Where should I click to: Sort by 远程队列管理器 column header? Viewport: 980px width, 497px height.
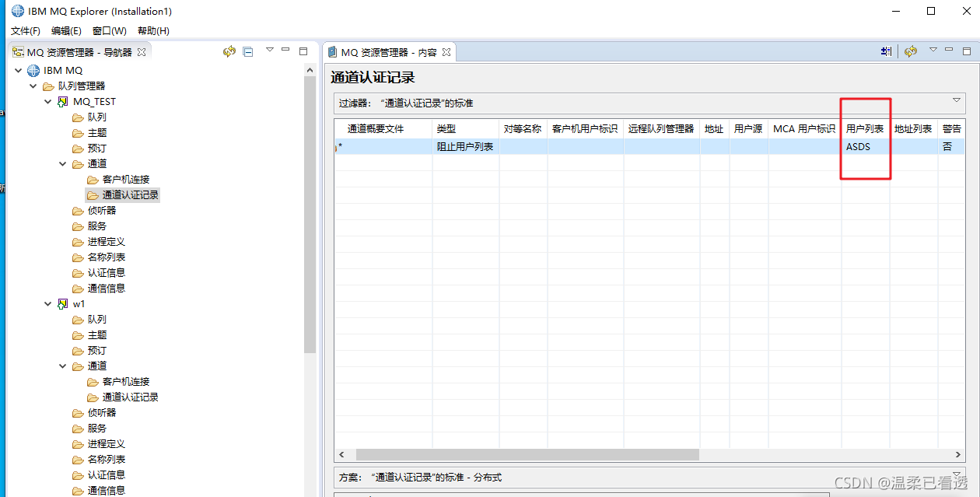pyautogui.click(x=662, y=129)
